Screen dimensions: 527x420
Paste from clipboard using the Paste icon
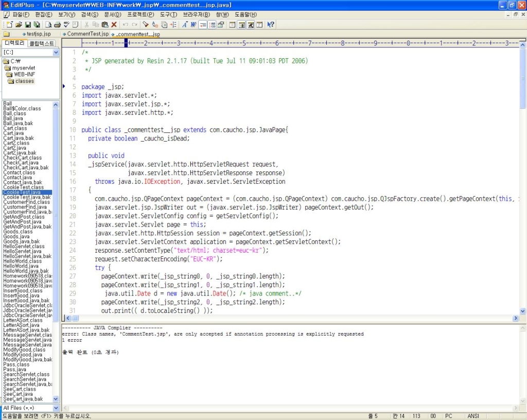[x=105, y=25]
